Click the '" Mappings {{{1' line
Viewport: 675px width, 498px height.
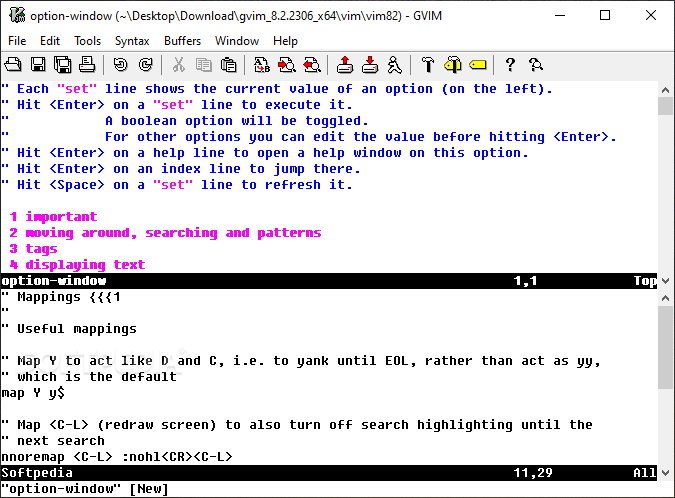[x=61, y=297]
